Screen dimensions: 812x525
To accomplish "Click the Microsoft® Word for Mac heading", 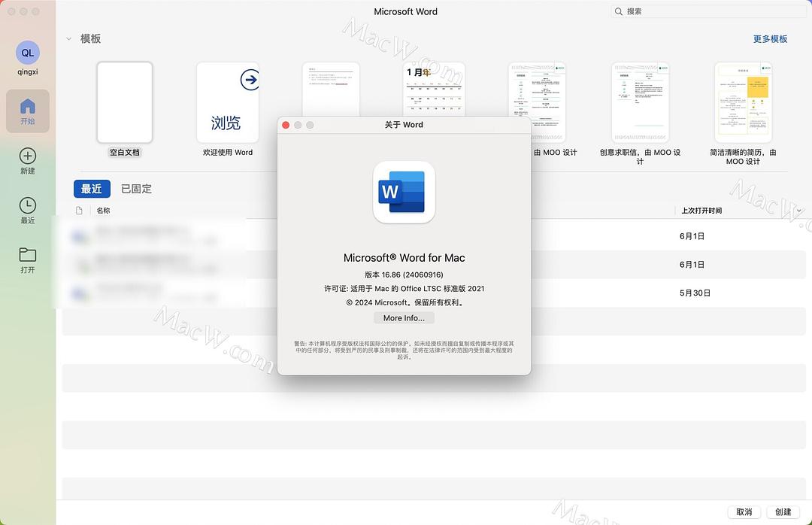I will click(404, 257).
